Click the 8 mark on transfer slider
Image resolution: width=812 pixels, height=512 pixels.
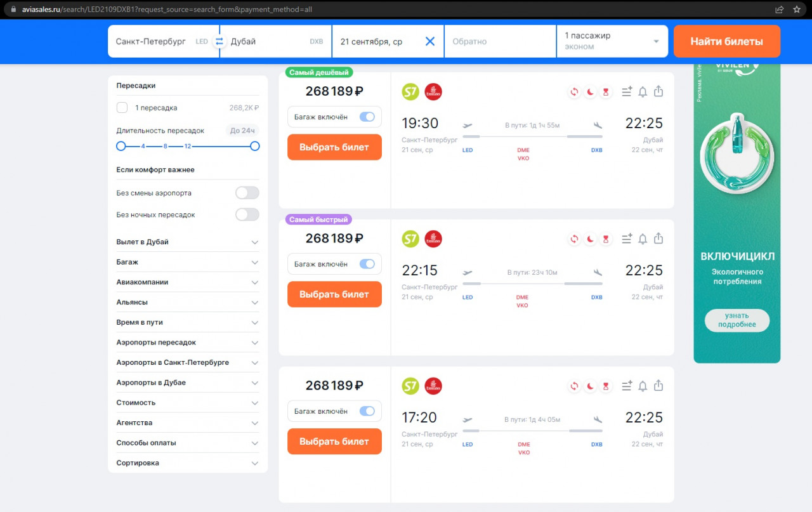point(166,147)
